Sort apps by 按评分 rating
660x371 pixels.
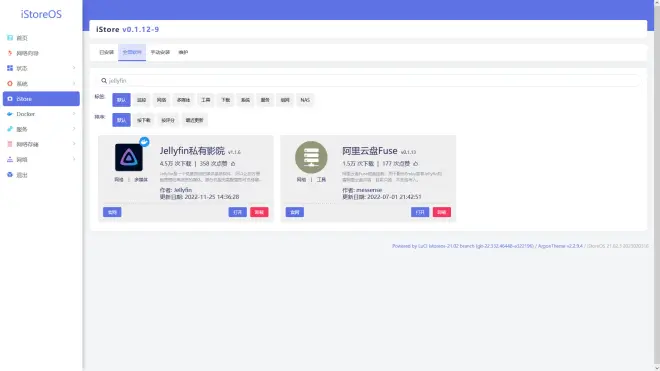pos(168,120)
